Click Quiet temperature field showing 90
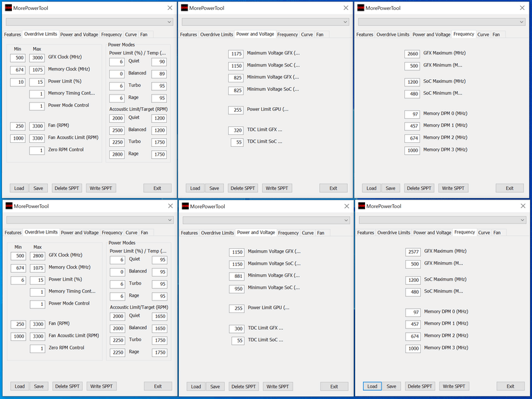Image resolution: width=532 pixels, height=399 pixels. click(x=159, y=62)
